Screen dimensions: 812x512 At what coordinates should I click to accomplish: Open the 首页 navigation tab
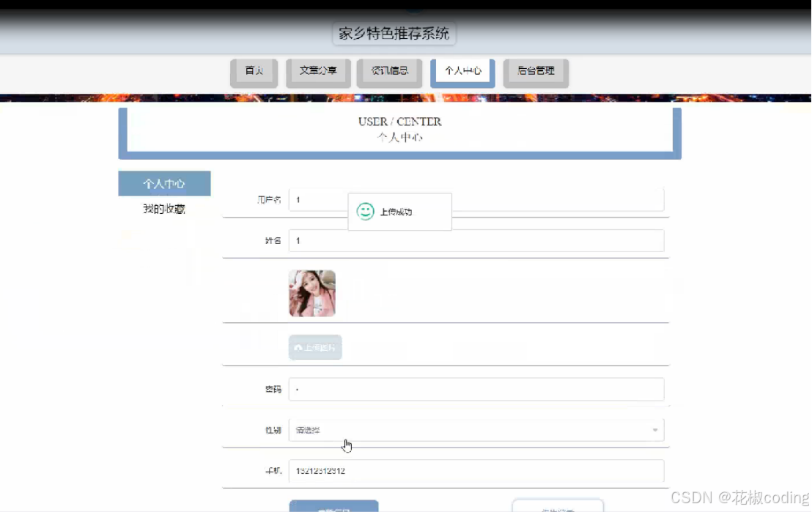254,72
